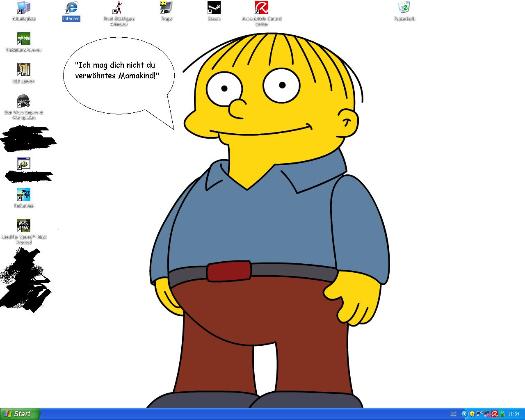The height and width of the screenshot is (420, 525).
Task: Click the red Avira umbrella tray icon
Action: pyautogui.click(x=495, y=414)
